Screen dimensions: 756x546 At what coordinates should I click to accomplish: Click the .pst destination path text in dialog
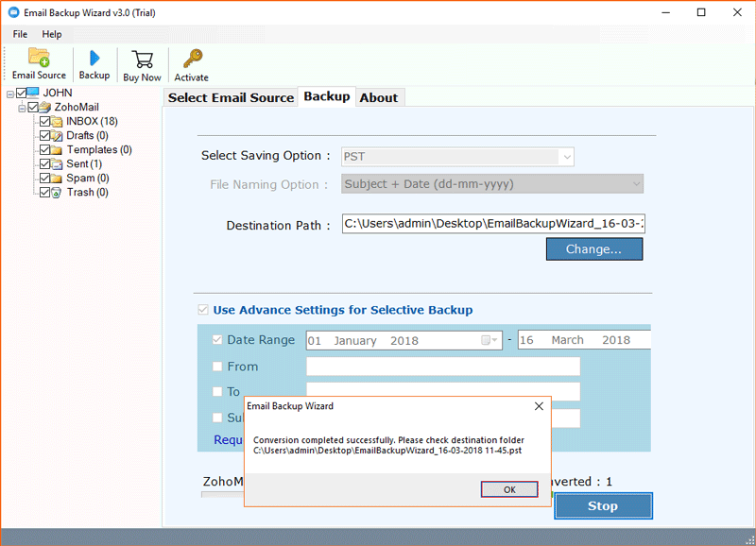[x=387, y=451]
